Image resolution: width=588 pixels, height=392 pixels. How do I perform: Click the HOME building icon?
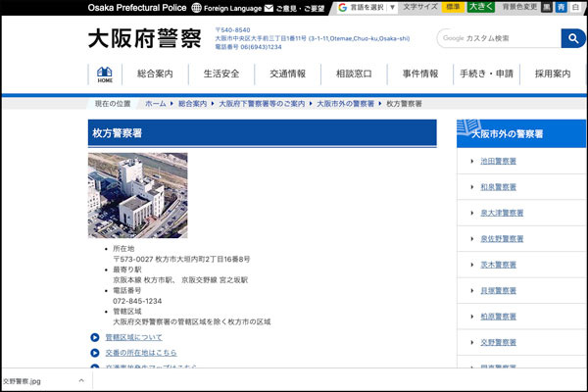104,73
